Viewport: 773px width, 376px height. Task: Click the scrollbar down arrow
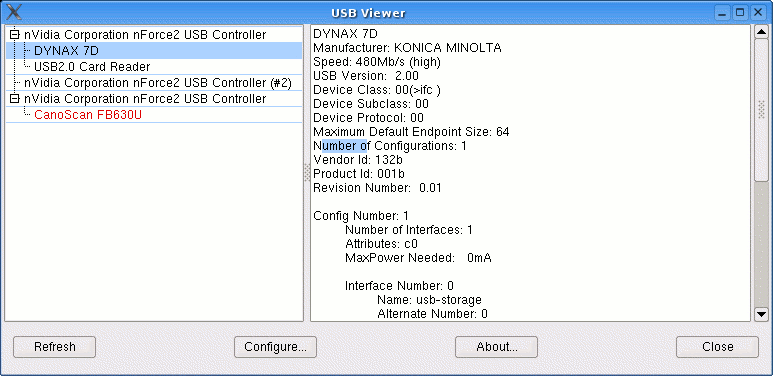point(762,314)
